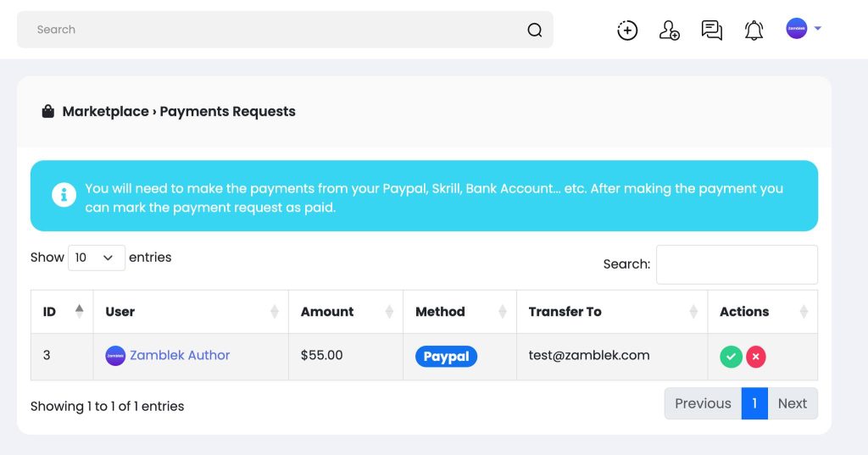Screen dimensions: 868x455
Task: Sort table by ID column
Action: click(62, 312)
